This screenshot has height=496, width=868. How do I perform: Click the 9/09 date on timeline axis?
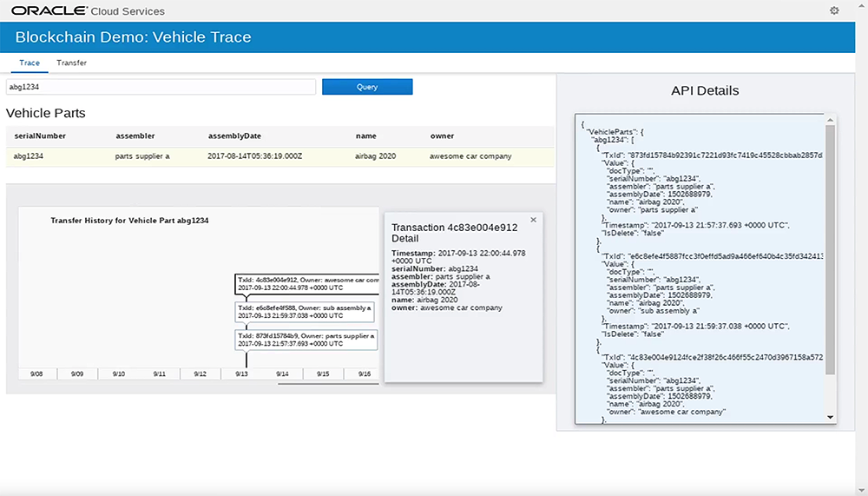click(77, 374)
